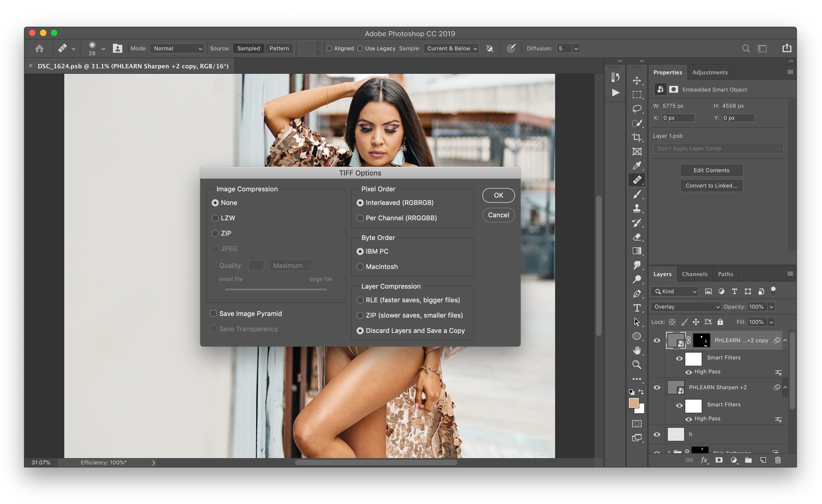Toggle visibility of PHLEARN Sharpen +2 layer
Image resolution: width=822 pixels, height=504 pixels.
click(x=658, y=387)
